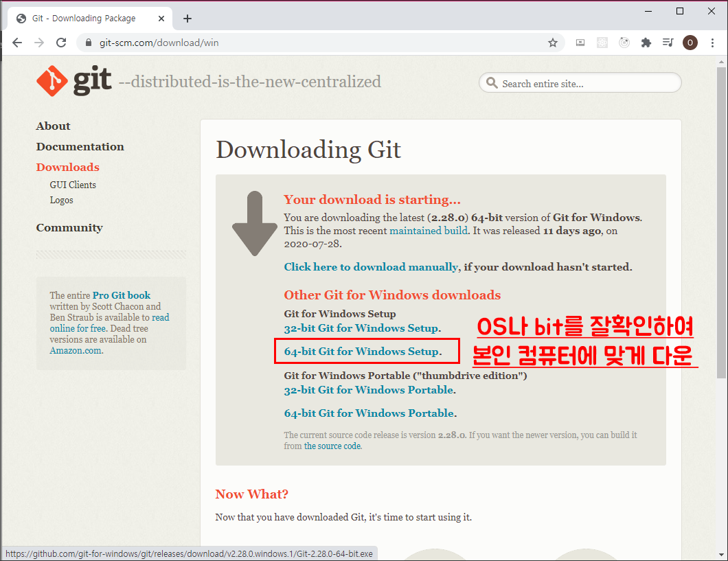
Task: Open the source code link
Action: coord(332,446)
